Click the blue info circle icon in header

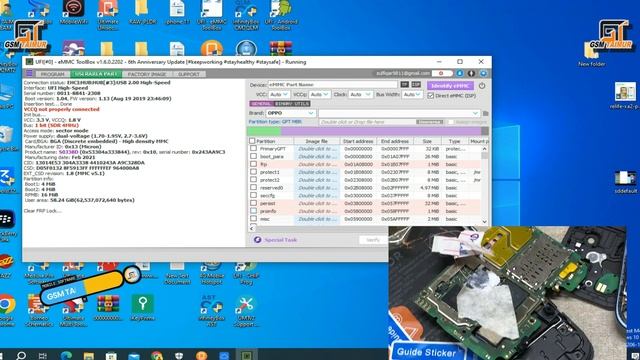[x=460, y=73]
